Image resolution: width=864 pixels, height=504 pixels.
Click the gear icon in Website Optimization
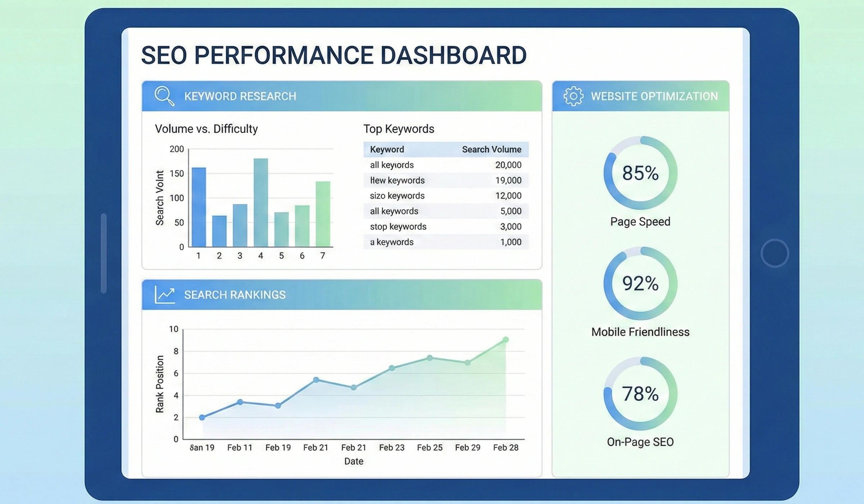573,96
